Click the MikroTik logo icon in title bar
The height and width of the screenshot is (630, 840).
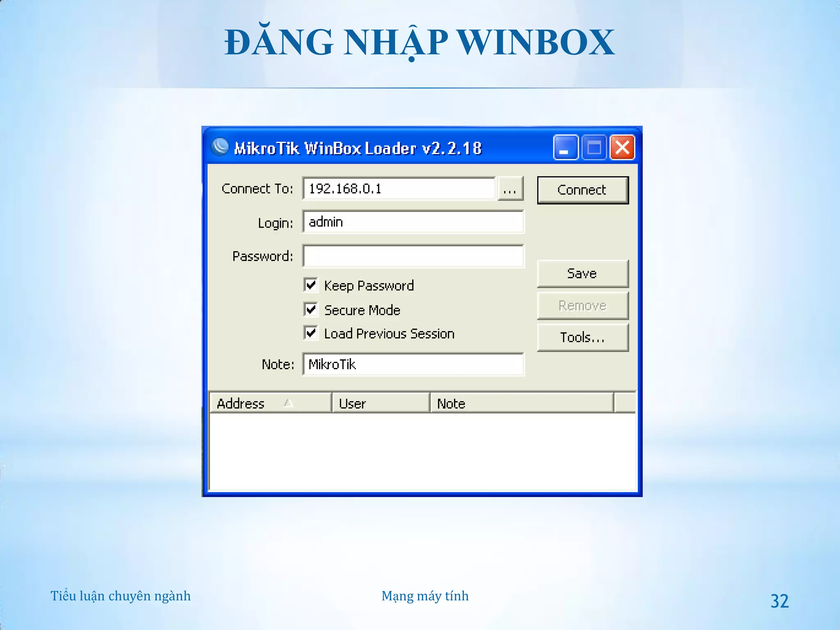point(220,147)
